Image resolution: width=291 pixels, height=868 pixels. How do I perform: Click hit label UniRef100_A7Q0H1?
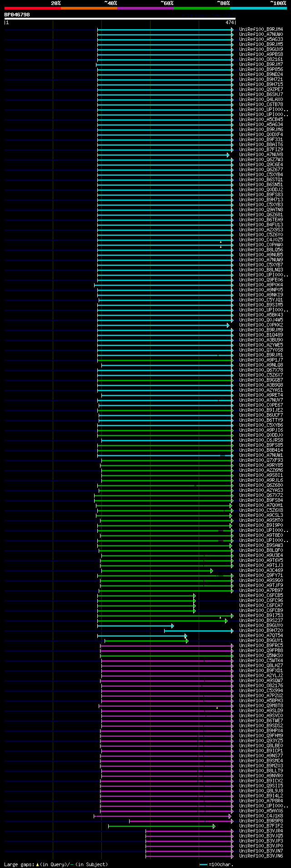tap(261, 505)
